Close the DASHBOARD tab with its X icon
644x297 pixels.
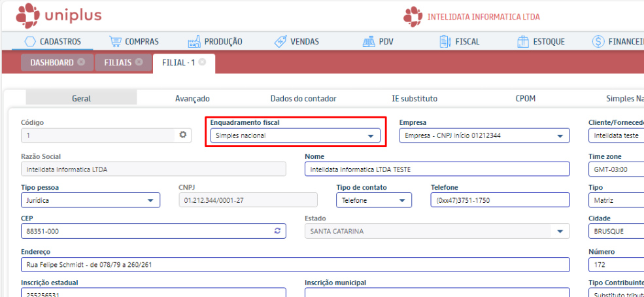(81, 62)
